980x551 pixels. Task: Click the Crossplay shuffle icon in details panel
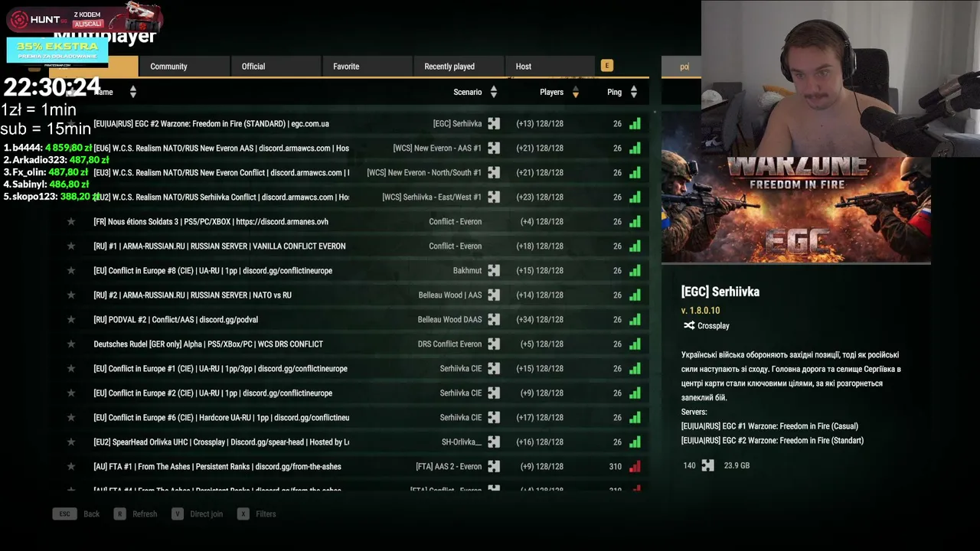coord(689,326)
